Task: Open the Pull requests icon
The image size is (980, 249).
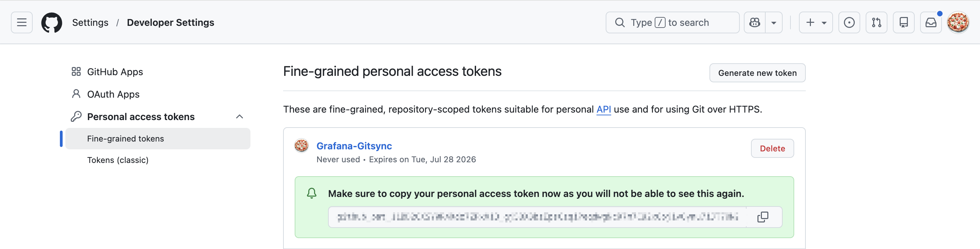Action: [x=877, y=22]
